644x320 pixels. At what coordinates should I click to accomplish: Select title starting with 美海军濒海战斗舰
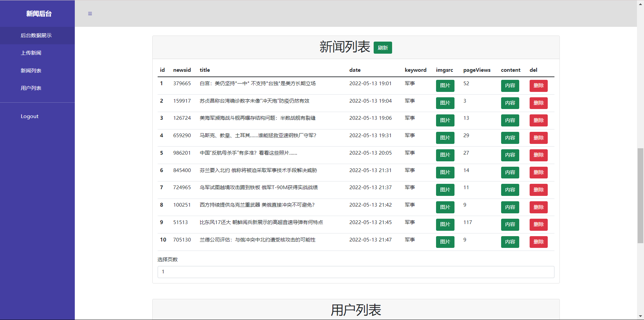point(258,118)
